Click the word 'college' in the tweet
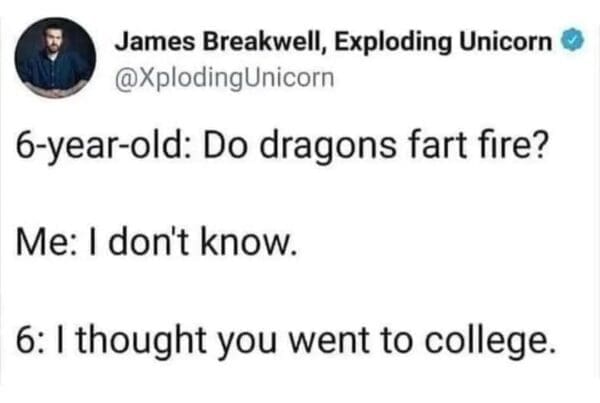This screenshot has height=403, width=600. click(489, 341)
